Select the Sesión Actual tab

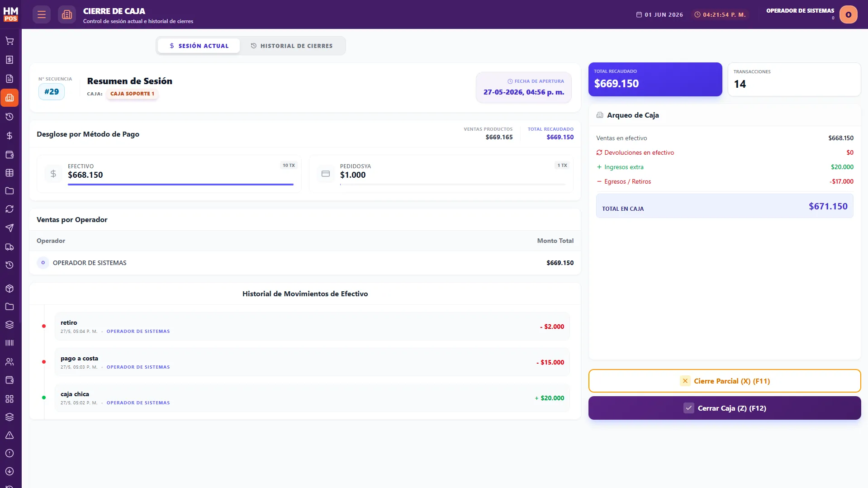click(199, 46)
